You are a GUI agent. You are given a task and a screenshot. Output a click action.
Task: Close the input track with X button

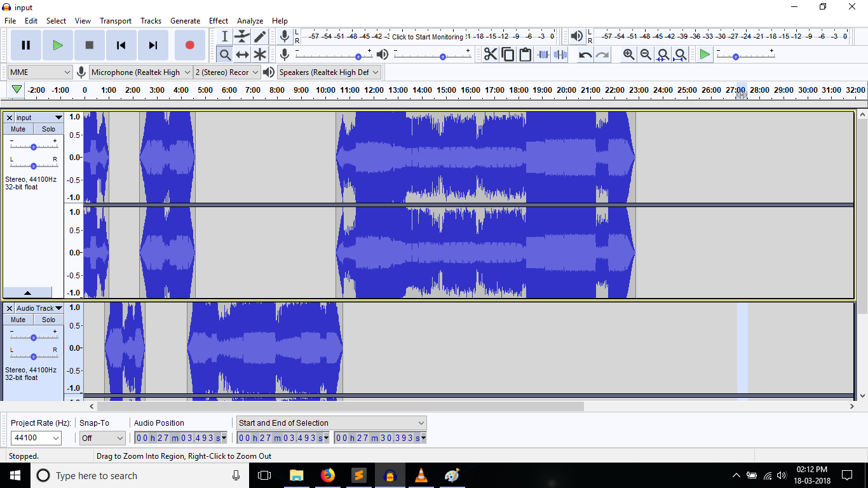point(10,118)
